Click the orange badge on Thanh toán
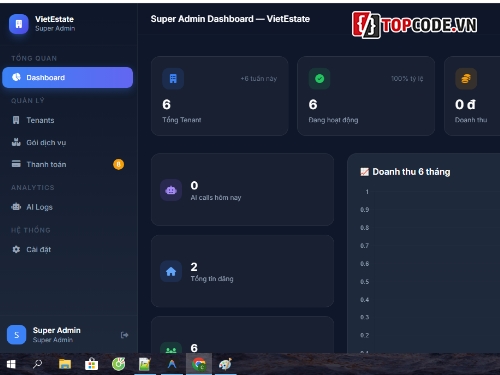This screenshot has width=500, height=375. [118, 164]
